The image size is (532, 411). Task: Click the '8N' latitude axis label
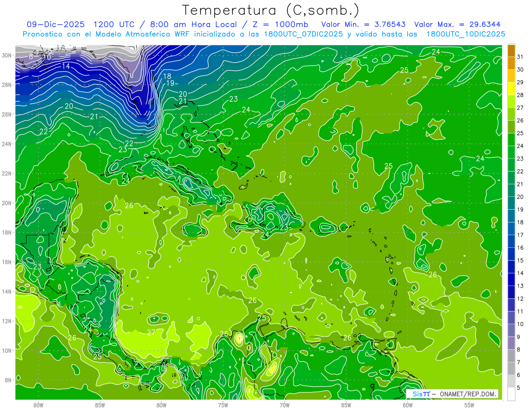coord(9,380)
